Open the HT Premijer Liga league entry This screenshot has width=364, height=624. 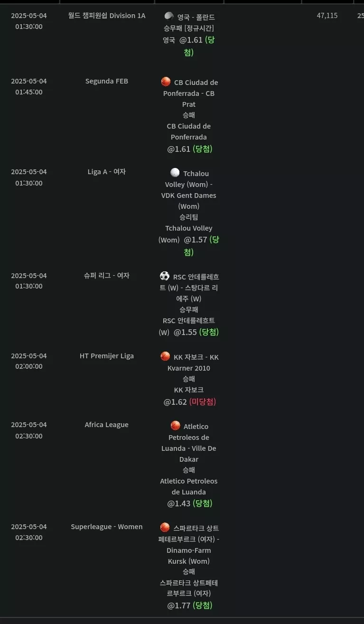click(x=107, y=356)
